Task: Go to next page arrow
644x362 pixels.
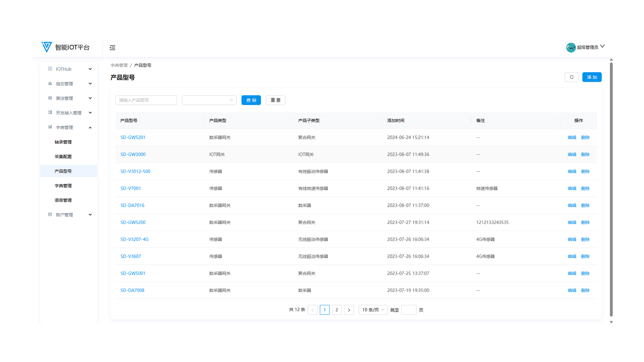Action: point(349,310)
